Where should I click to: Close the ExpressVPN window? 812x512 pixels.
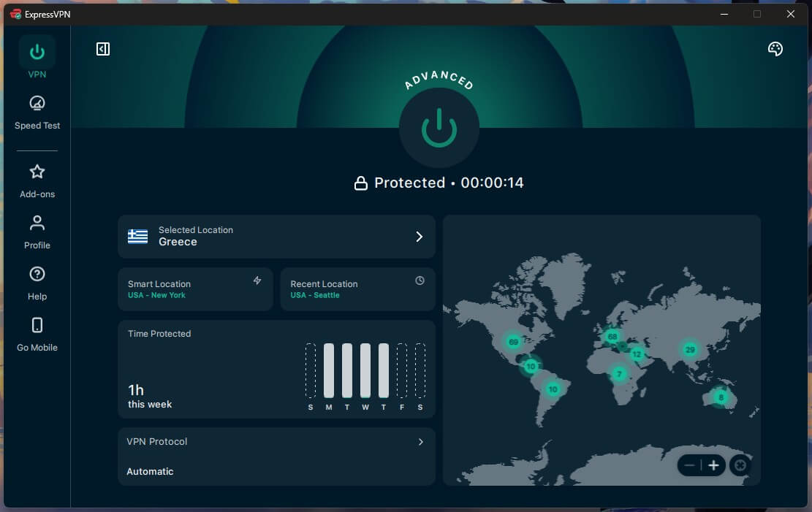(x=790, y=14)
